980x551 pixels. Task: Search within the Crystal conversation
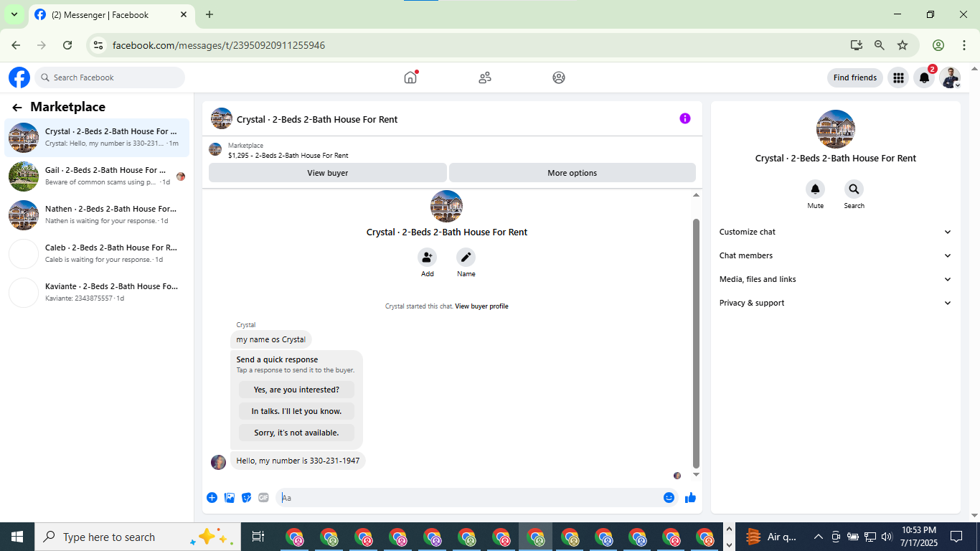tap(854, 189)
